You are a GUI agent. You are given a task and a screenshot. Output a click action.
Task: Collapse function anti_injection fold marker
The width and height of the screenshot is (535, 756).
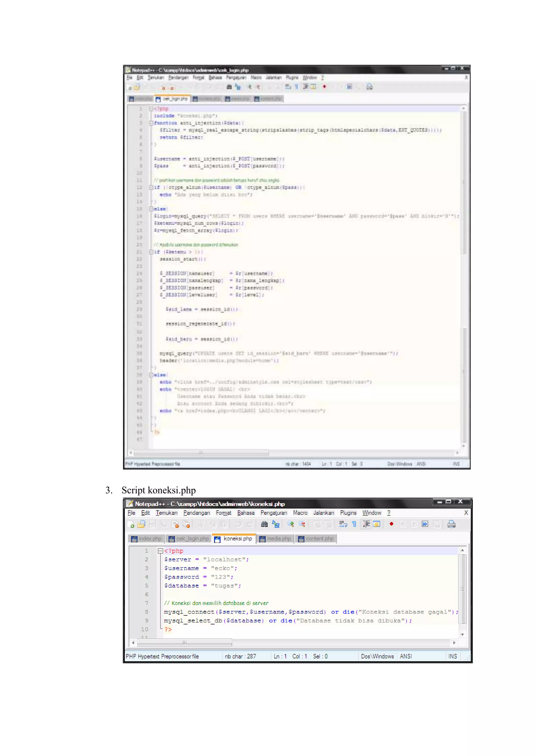tap(151, 123)
